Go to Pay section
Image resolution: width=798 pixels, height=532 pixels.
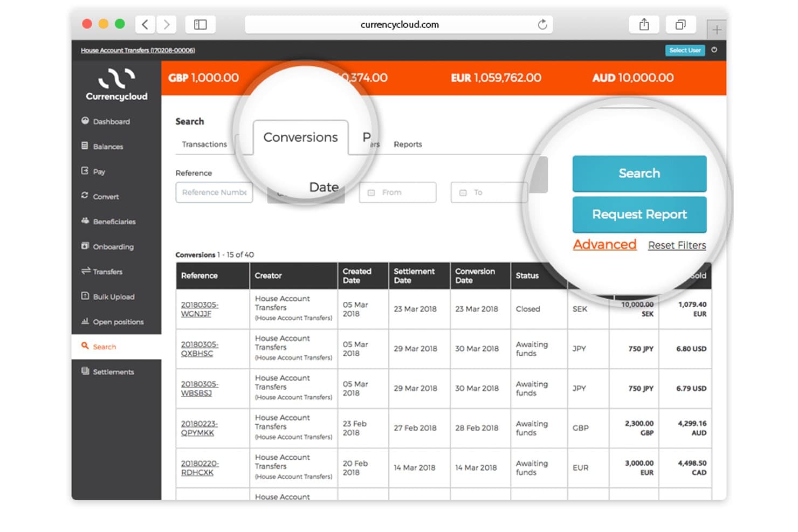93,171
